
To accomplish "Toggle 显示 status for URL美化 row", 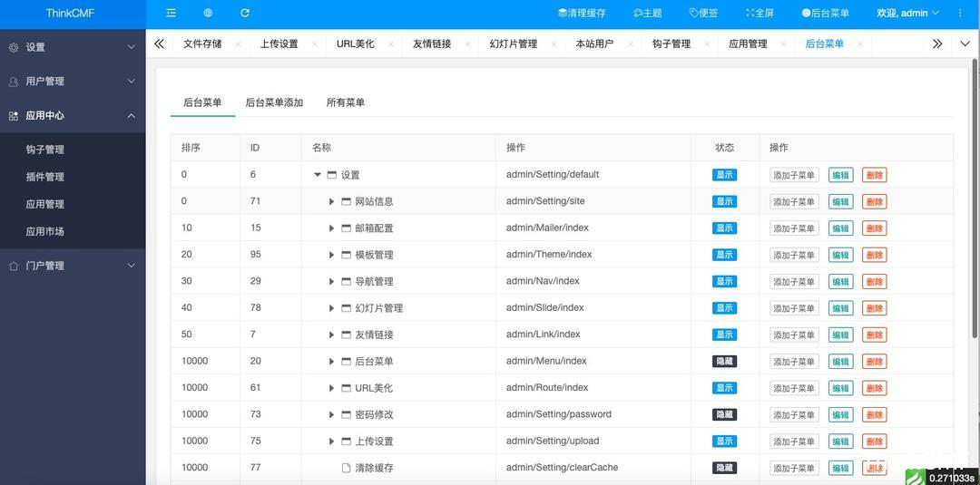I will 724,388.
